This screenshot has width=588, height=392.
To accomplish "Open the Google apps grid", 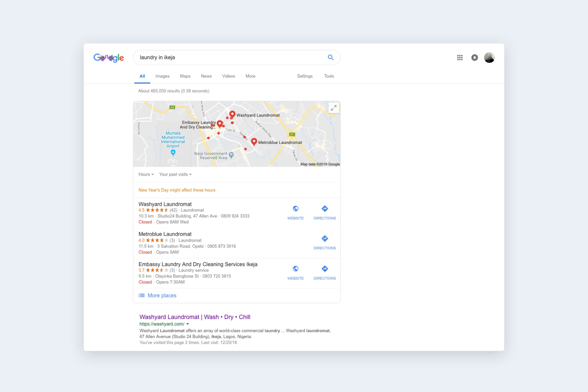I will coord(460,58).
